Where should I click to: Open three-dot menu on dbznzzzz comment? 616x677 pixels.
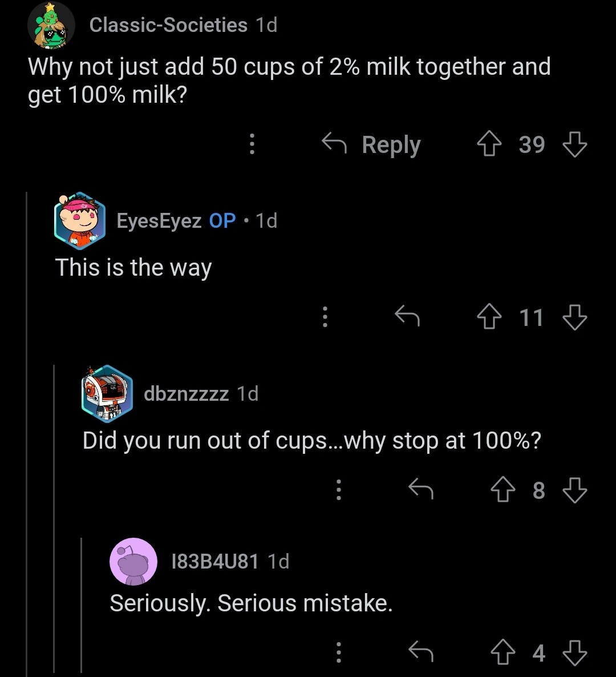pyautogui.click(x=339, y=490)
